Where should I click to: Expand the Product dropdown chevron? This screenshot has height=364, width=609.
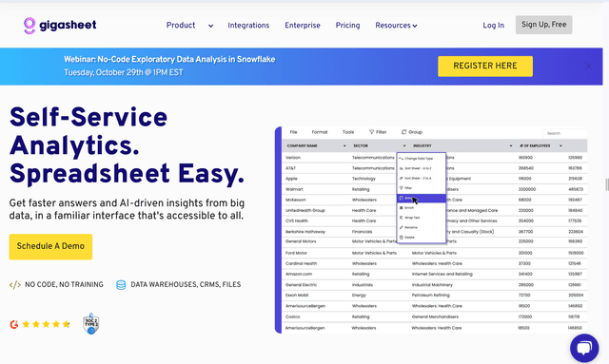(210, 26)
